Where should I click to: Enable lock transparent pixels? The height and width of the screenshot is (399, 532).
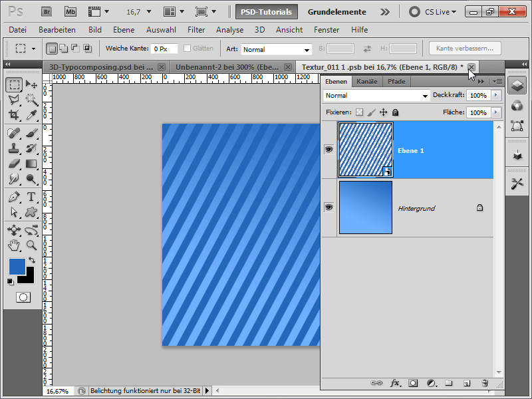click(359, 112)
